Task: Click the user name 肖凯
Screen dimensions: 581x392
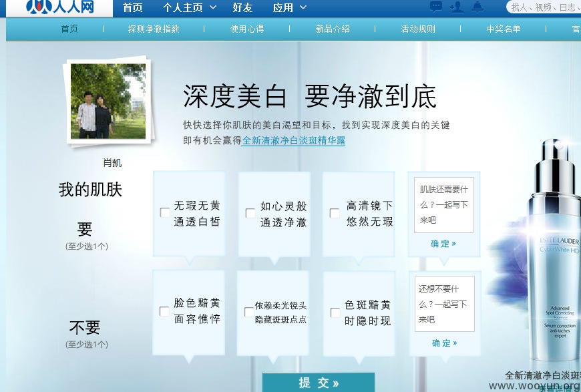Action: [112, 163]
